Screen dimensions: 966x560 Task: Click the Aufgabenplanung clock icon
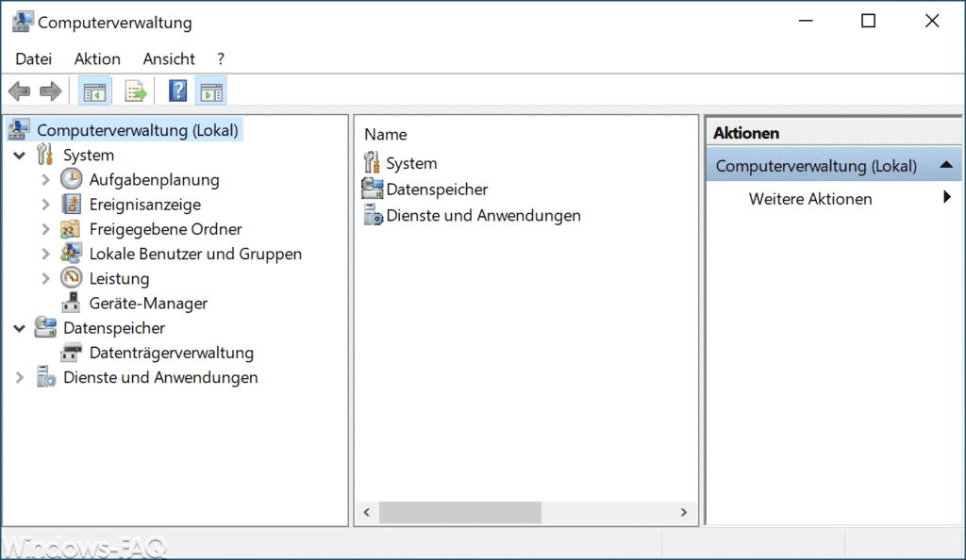71,179
